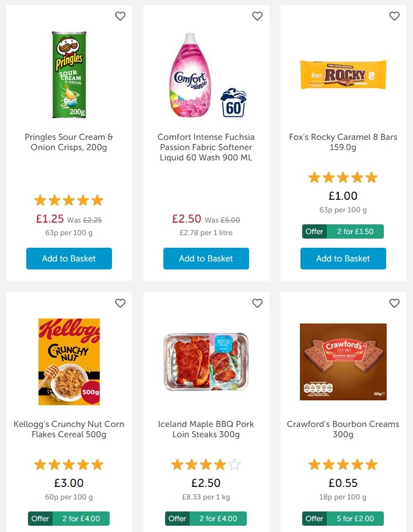Open the Comfort Intense Fuchsia Passion product title

(x=206, y=147)
